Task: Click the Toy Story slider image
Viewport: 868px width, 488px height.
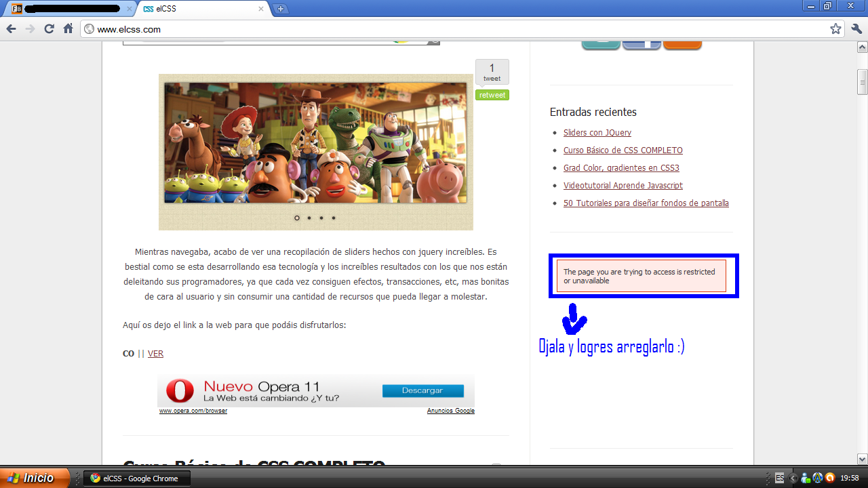Action: point(315,143)
